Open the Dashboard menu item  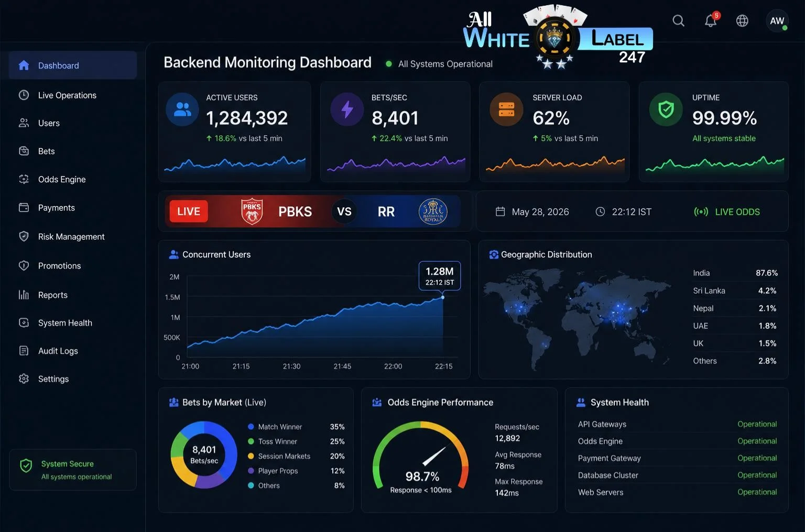pos(73,65)
